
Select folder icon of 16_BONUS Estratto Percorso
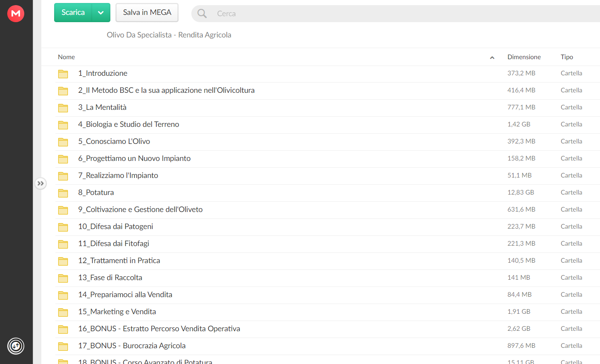coord(63,329)
